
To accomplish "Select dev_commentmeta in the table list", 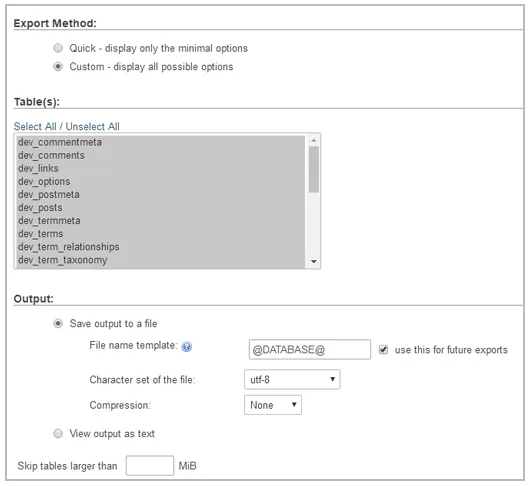I will coord(161,142).
